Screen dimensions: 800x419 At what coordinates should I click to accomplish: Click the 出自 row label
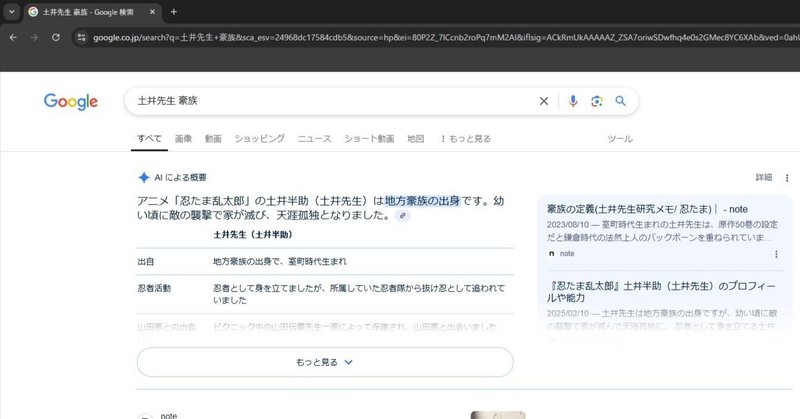(x=145, y=261)
